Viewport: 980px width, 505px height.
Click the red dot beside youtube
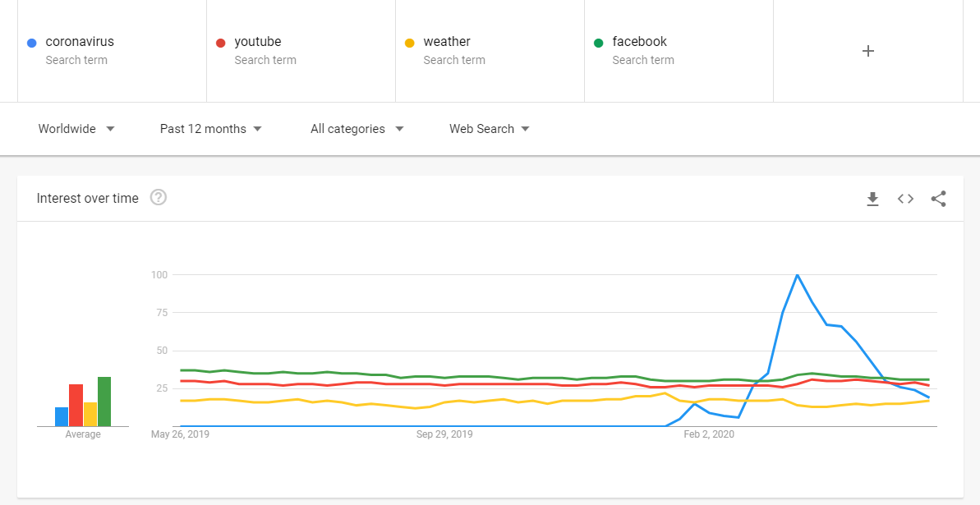220,43
